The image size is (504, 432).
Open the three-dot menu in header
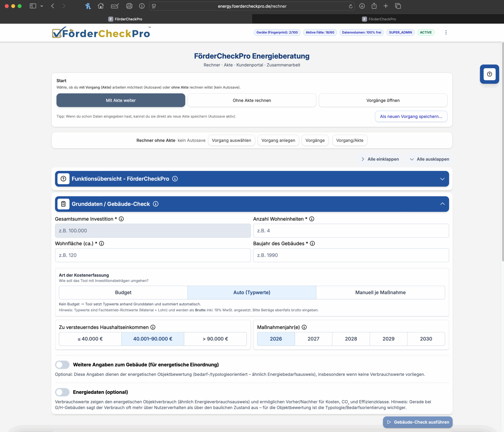click(446, 32)
